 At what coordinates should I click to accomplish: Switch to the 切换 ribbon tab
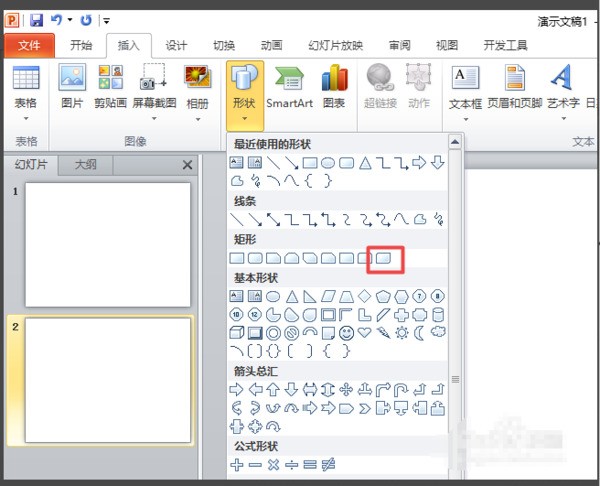point(224,46)
